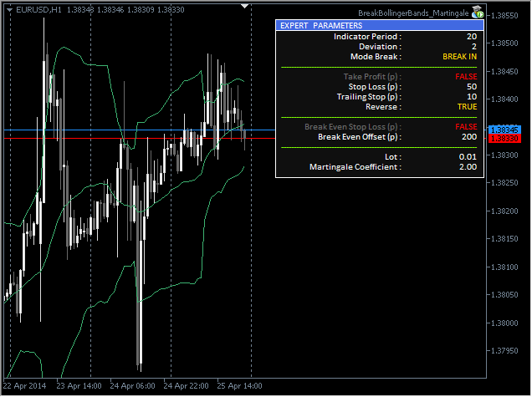The height and width of the screenshot is (397, 532).
Task: Click the blue 1.38345 price label
Action: coord(504,130)
